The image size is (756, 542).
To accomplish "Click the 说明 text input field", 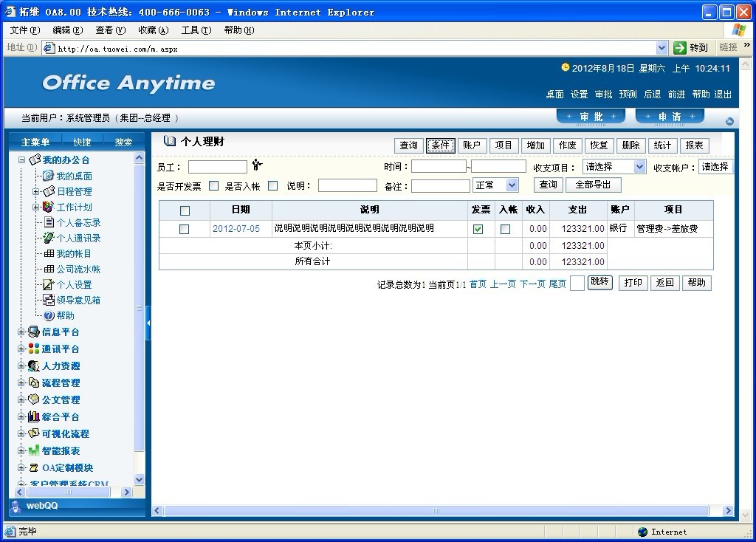I will coord(347,185).
